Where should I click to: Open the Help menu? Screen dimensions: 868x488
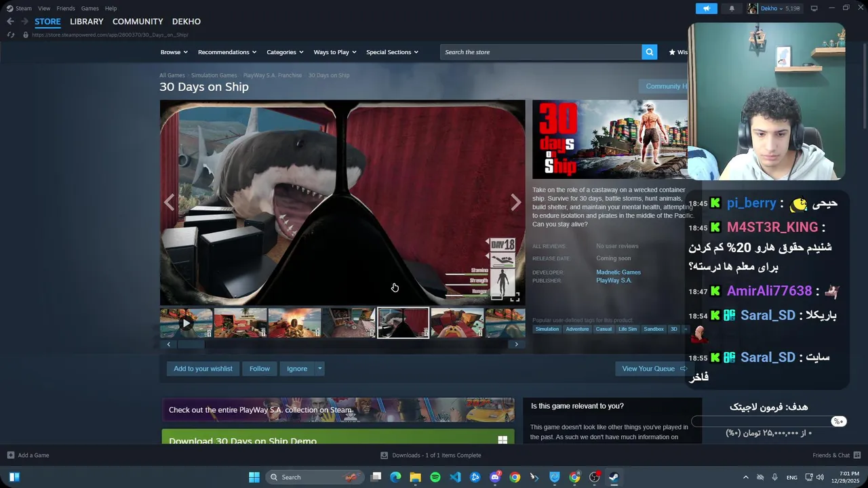111,8
